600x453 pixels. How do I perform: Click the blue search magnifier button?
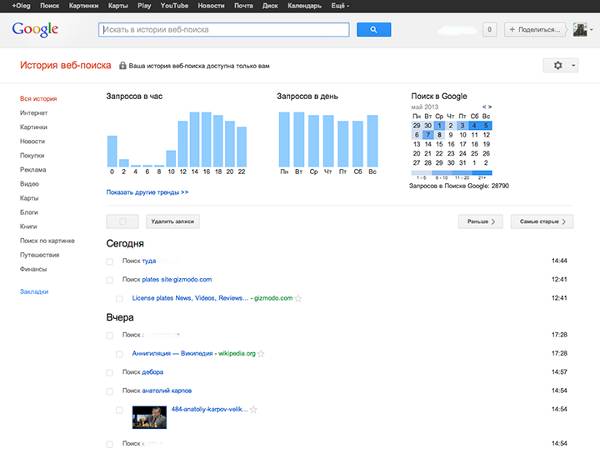coord(374,29)
